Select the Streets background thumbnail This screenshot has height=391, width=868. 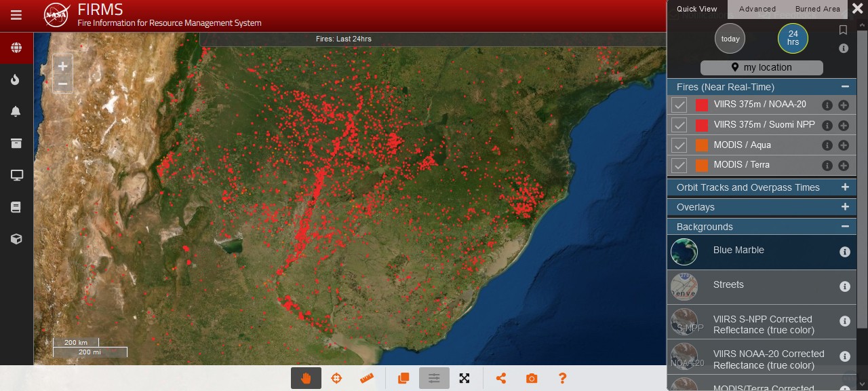point(684,286)
